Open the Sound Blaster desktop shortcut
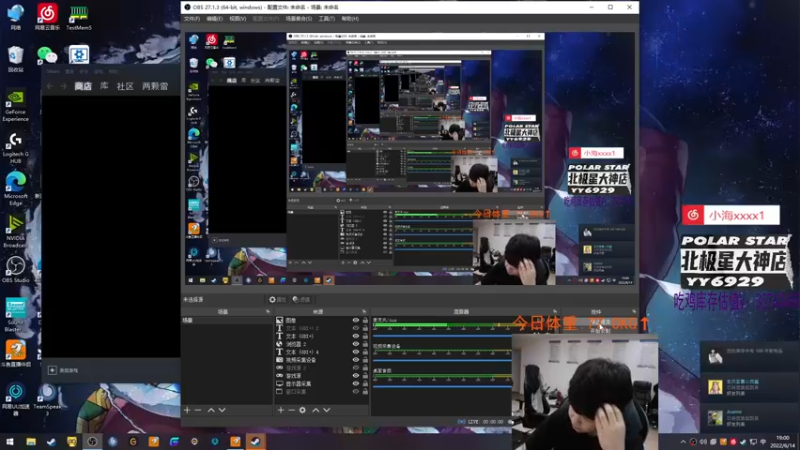 (15, 314)
